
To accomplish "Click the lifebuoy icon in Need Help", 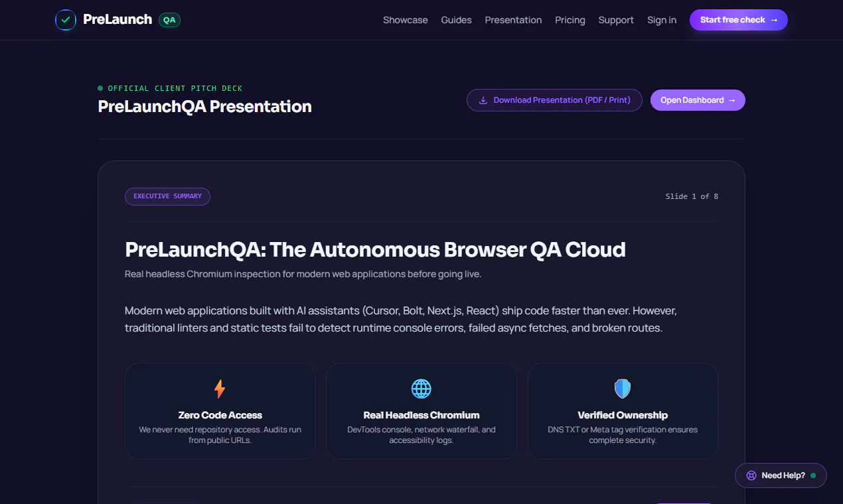I will 751,475.
